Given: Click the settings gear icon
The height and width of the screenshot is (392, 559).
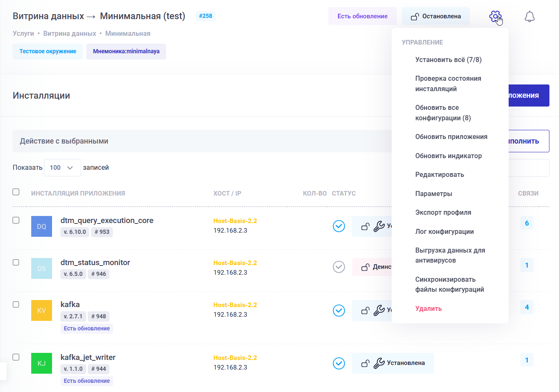Looking at the screenshot, I should pyautogui.click(x=495, y=15).
